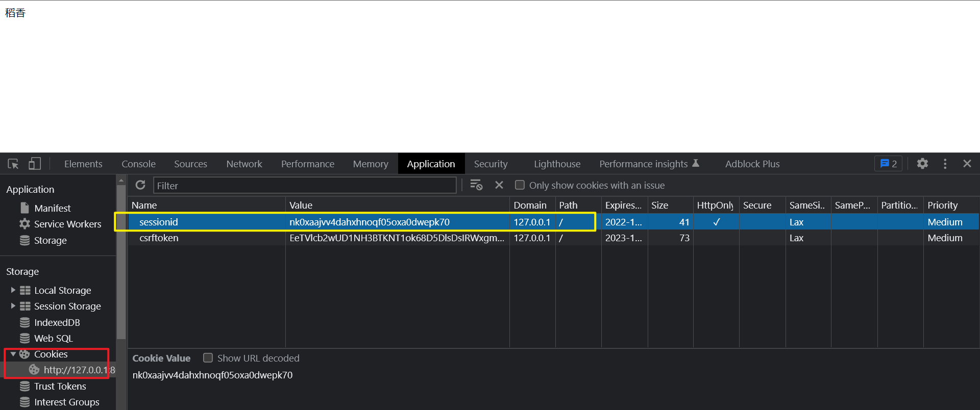Viewport: 980px width, 410px height.
Task: Select Web SQL in the sidebar
Action: 54,338
